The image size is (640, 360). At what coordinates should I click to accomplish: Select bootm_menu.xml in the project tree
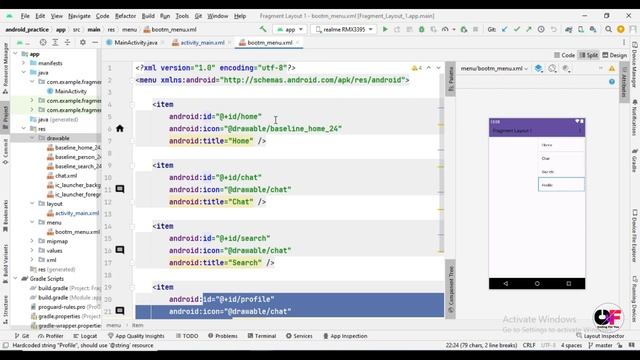click(x=73, y=231)
